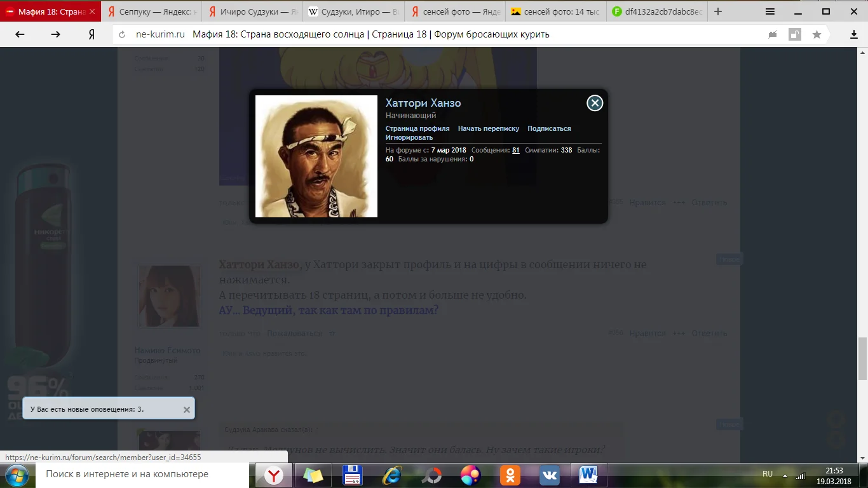The width and height of the screenshot is (868, 488).
Task: Open the floppy disk save taskbar icon
Action: pos(353,475)
